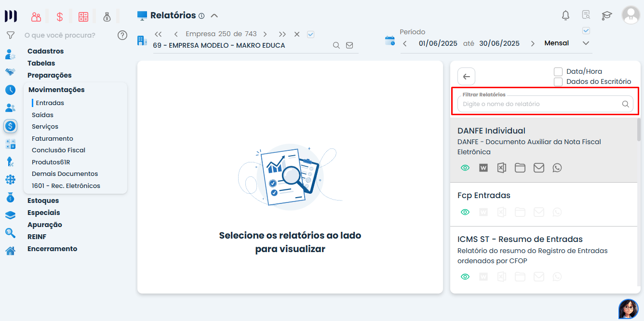The height and width of the screenshot is (321, 644).
Task: Open the Mensal period dropdown
Action: pyautogui.click(x=585, y=43)
